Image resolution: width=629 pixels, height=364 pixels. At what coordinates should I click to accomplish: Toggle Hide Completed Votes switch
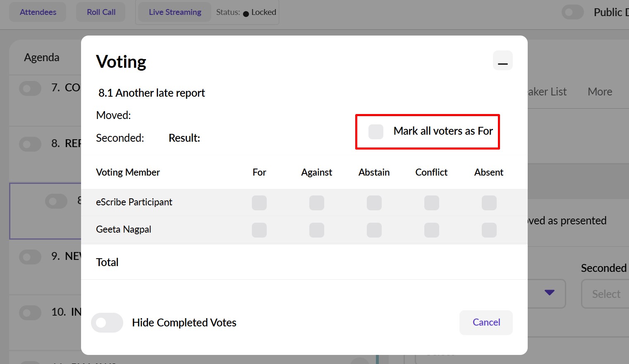[107, 323]
